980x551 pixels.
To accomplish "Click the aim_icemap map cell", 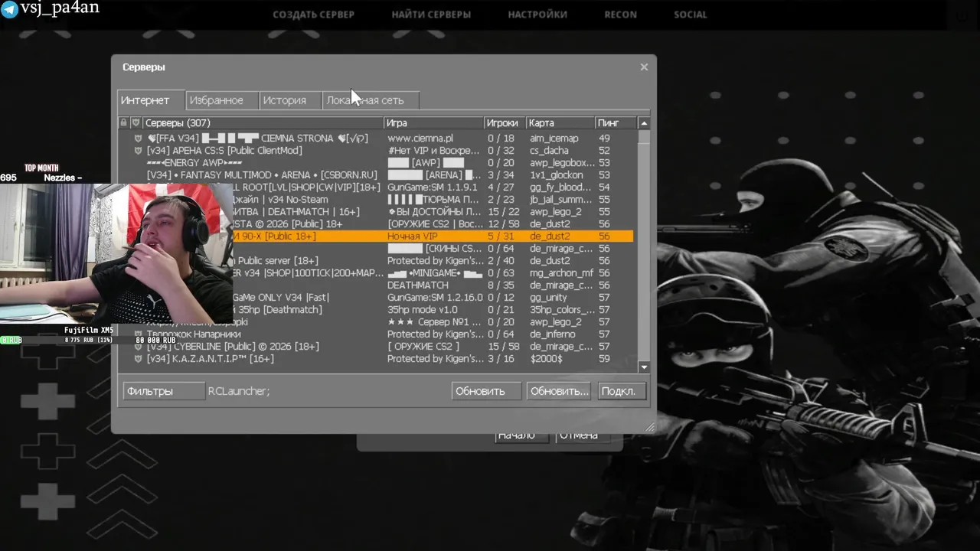I will point(554,139).
